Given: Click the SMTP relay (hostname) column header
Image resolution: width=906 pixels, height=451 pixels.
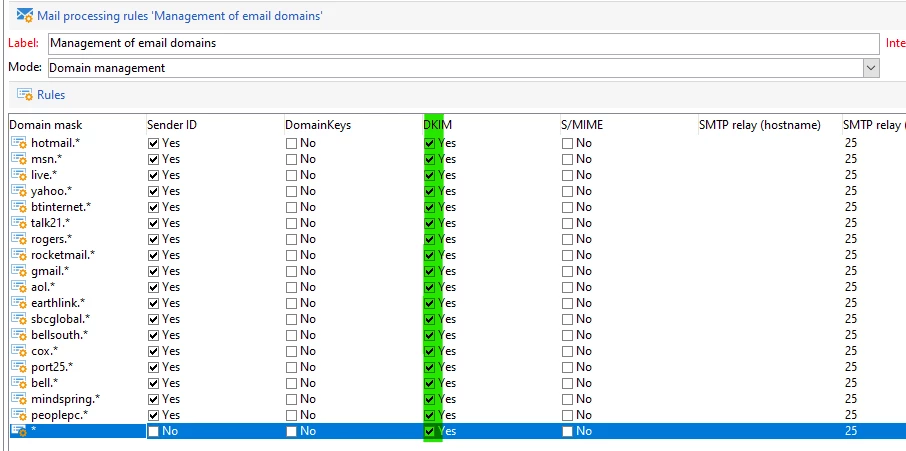Looking at the screenshot, I should point(760,125).
